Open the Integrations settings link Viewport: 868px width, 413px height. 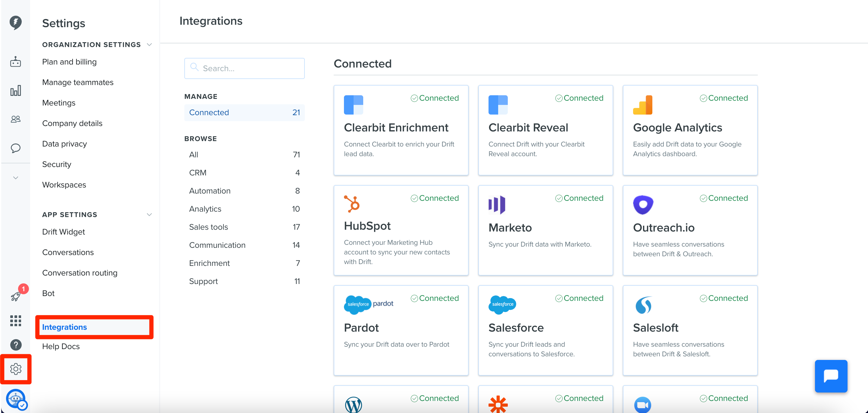64,327
